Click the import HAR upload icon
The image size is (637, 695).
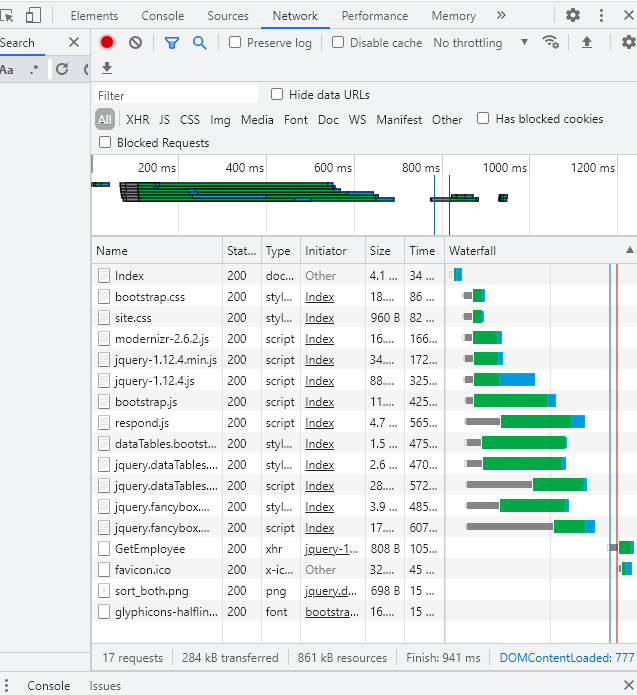pos(587,42)
